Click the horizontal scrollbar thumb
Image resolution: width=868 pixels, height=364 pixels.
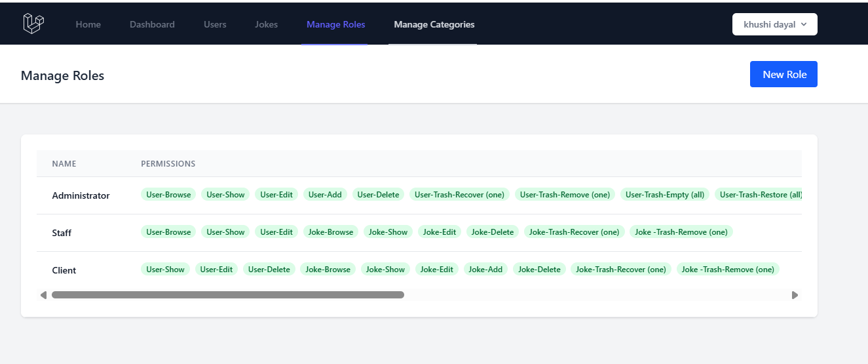click(x=227, y=295)
